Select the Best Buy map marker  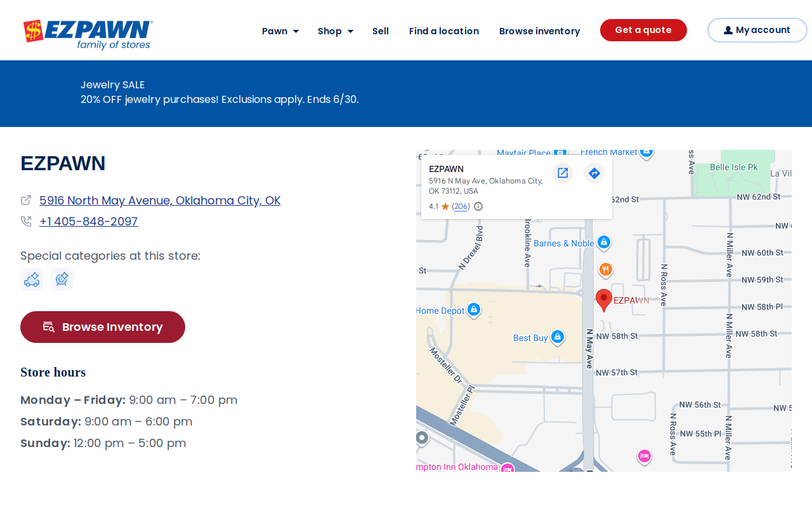(x=557, y=337)
